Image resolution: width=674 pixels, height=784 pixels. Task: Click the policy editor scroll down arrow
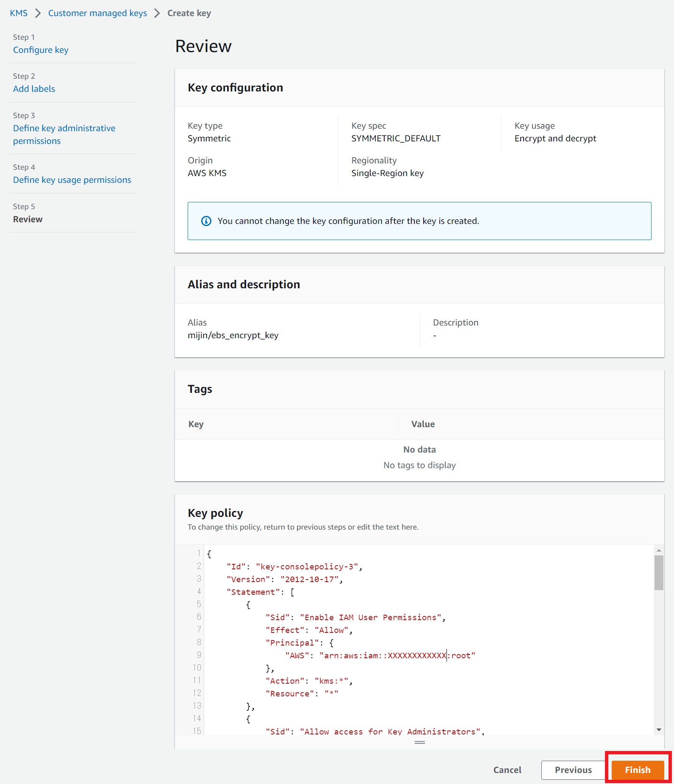click(659, 730)
